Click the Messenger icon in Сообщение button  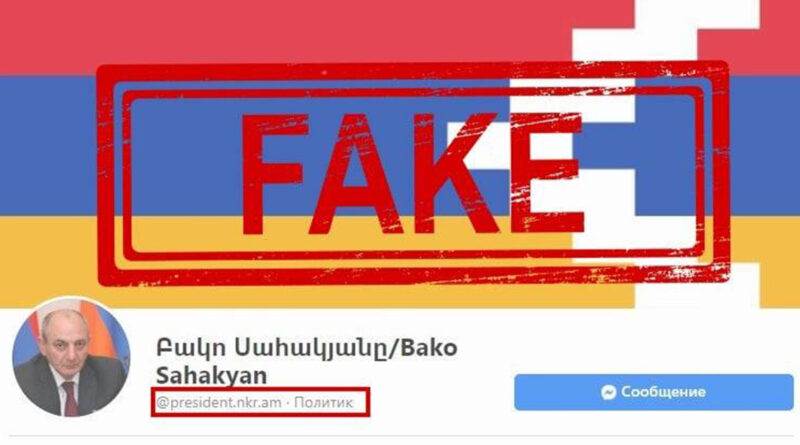tap(608, 392)
